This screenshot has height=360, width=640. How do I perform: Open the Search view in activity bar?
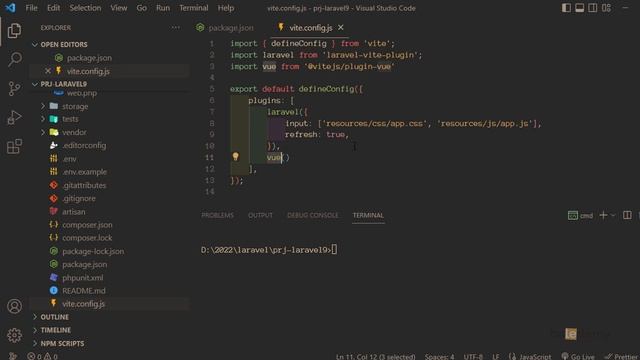(x=14, y=59)
